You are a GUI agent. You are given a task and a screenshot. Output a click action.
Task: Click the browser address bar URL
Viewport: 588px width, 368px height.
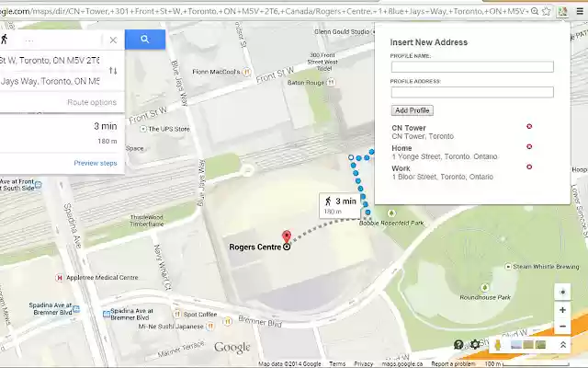(x=264, y=11)
